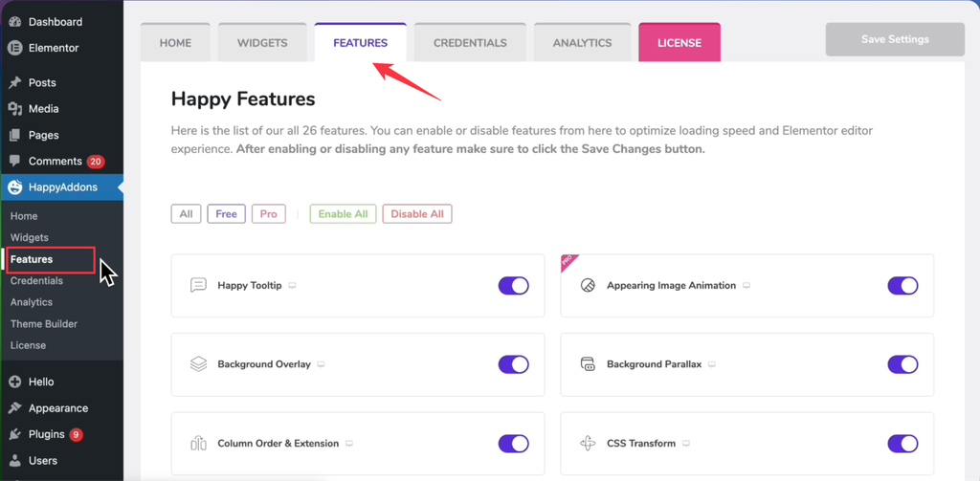
Task: Click the Plugins plug icon
Action: (15, 434)
